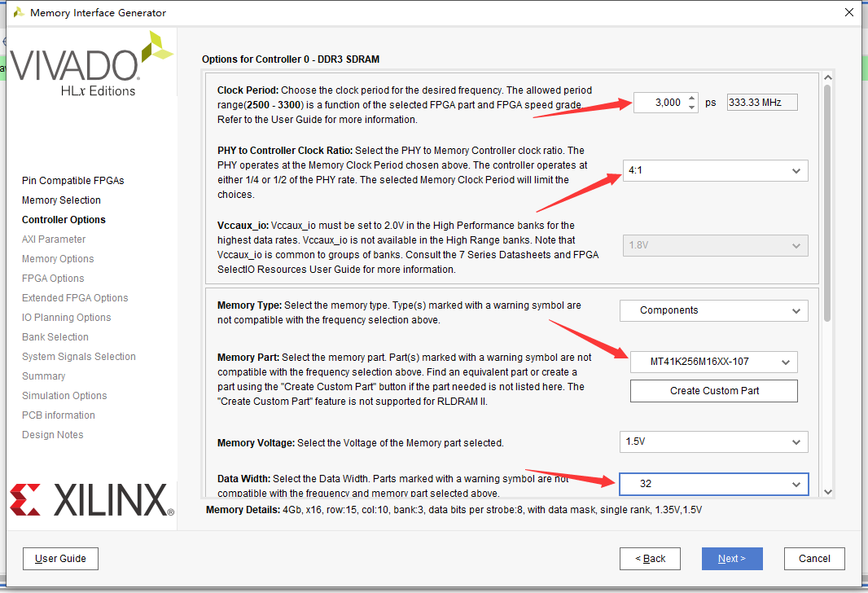
Task: Open the Memory Type Components dropdown
Action: pos(713,310)
